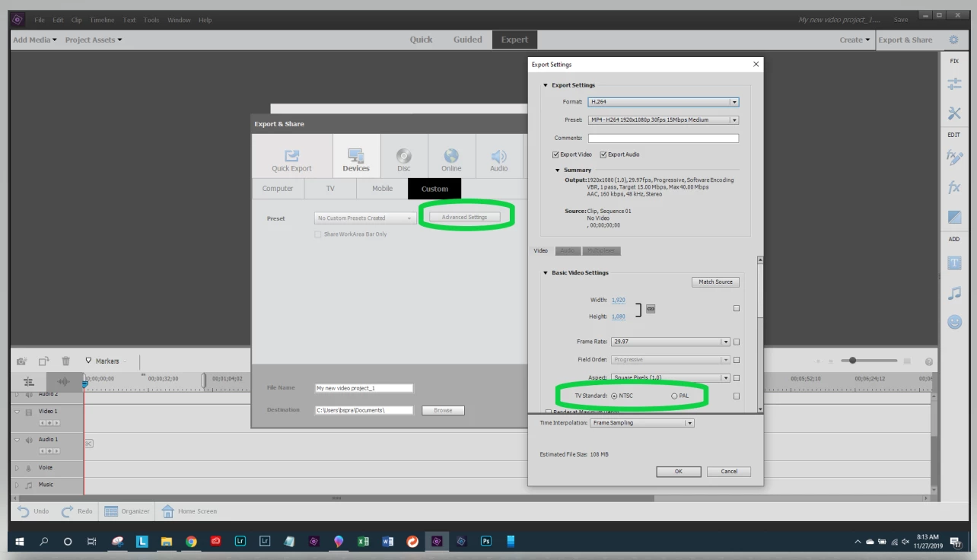Open Photoshop from the taskbar
The image size is (977, 560).
point(485,542)
